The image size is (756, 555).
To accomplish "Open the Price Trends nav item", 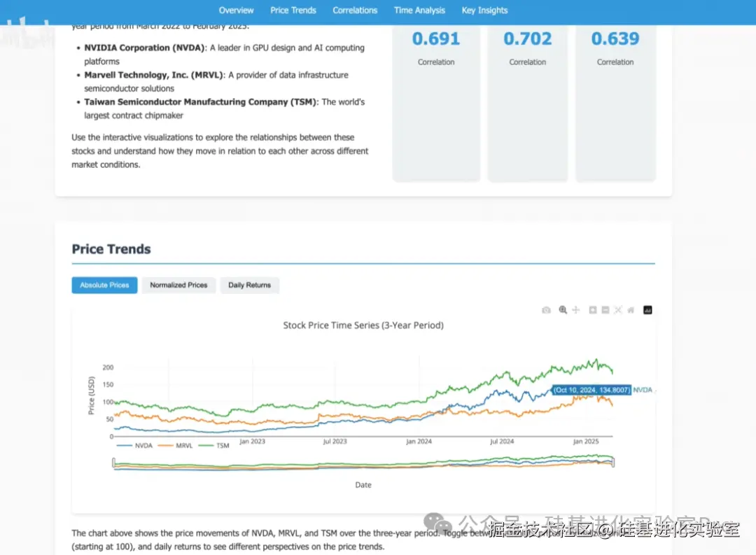I will tap(293, 10).
